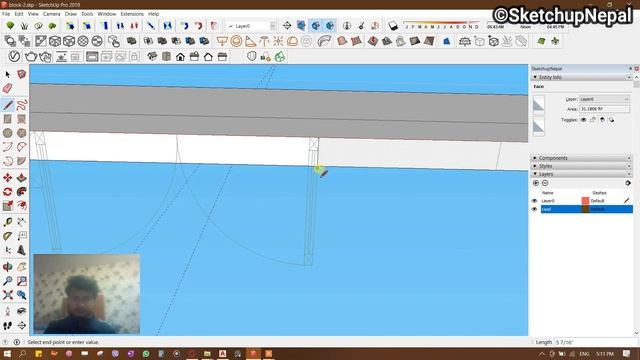Collapse the Entity Info panel
The image size is (640, 360).
click(535, 77)
